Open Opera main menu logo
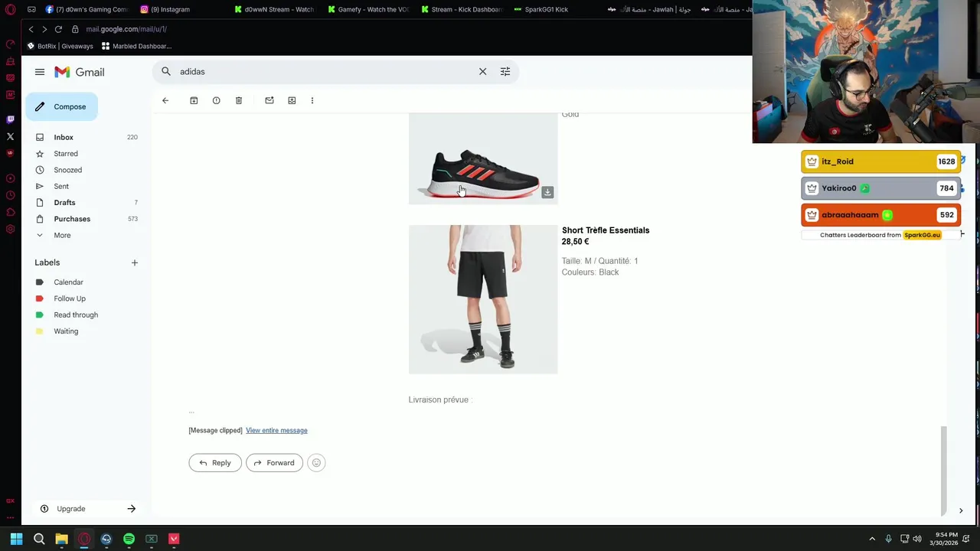Screen dimensions: 980x551 10,9
